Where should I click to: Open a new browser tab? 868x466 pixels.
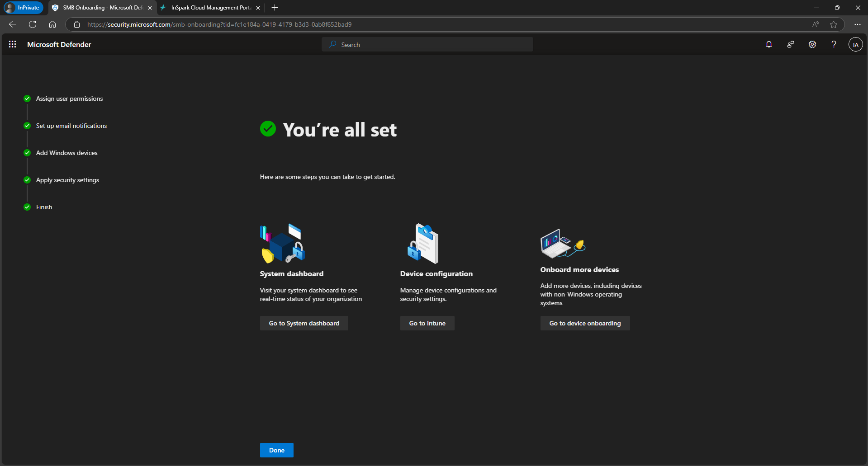click(x=275, y=8)
